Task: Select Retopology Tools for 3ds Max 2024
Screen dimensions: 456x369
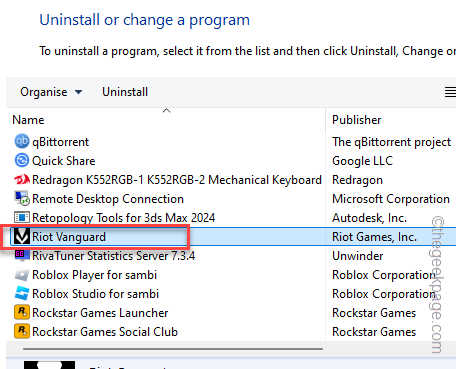Action: pos(123,218)
